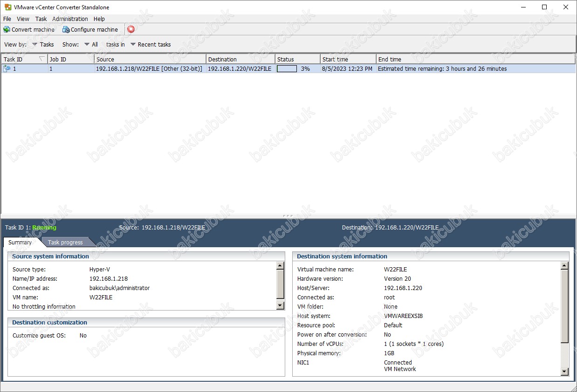Click the Connected as value bakicubuk\administrator
Viewport: 577px width, 392px height.
(120, 288)
